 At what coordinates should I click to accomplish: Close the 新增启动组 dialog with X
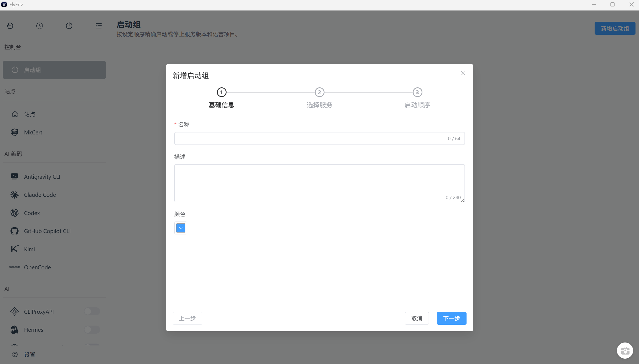463,73
